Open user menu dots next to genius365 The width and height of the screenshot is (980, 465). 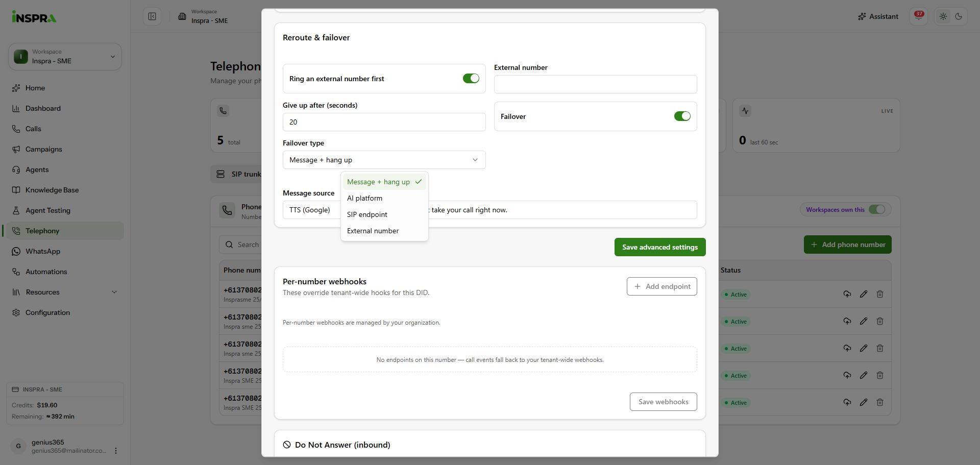(116, 451)
